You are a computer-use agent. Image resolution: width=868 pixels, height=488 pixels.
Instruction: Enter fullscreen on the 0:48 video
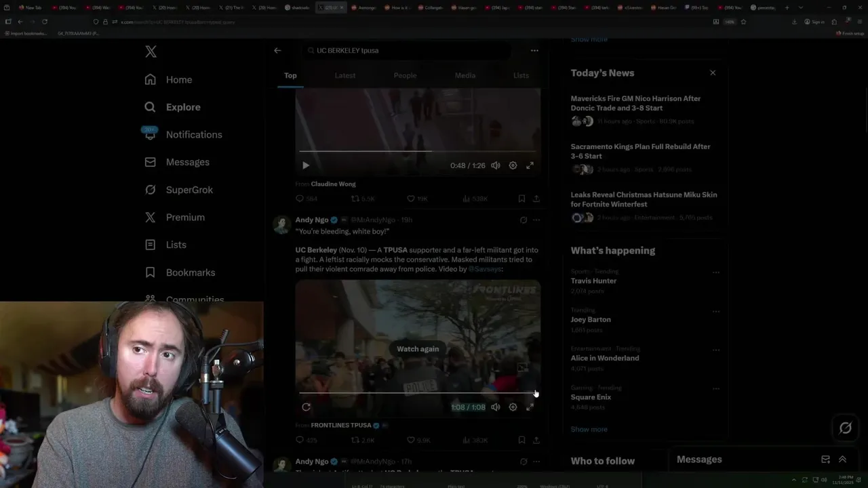click(x=530, y=165)
